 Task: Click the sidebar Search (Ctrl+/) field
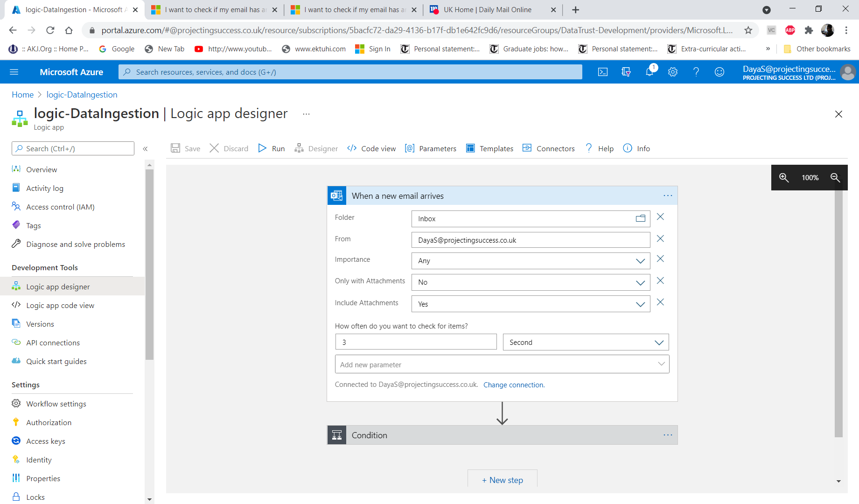(73, 148)
